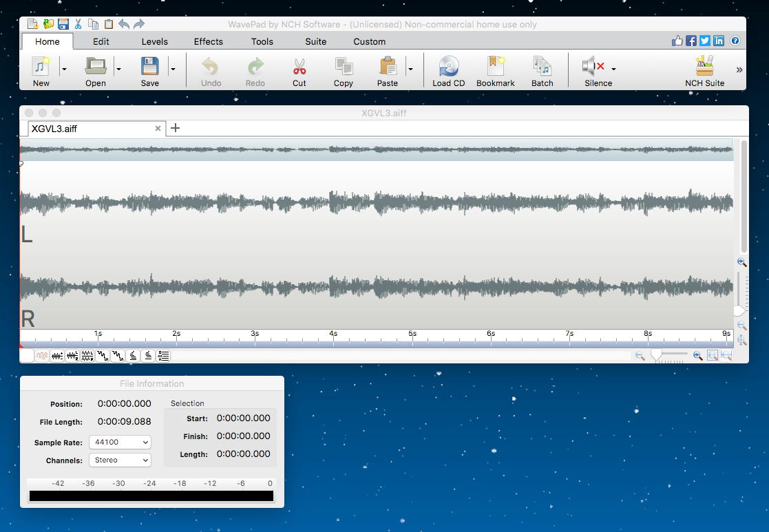Open the Channels Stereo dropdown
The image size is (769, 532).
120,460
